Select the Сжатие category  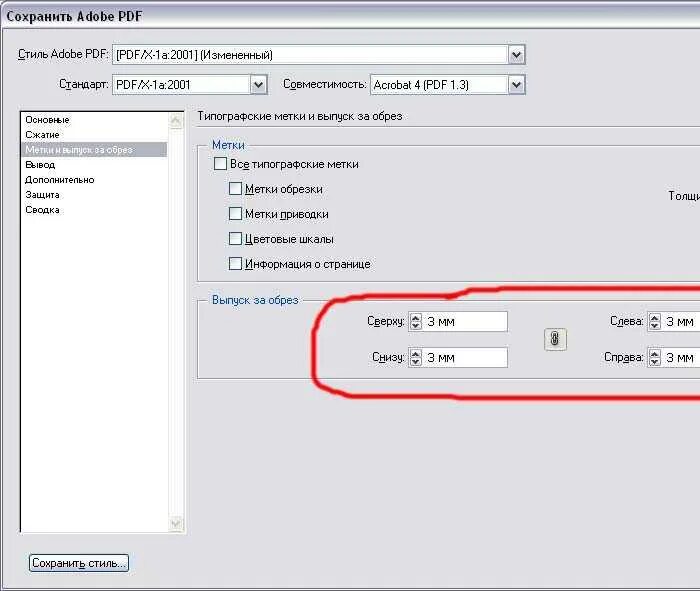pos(94,134)
